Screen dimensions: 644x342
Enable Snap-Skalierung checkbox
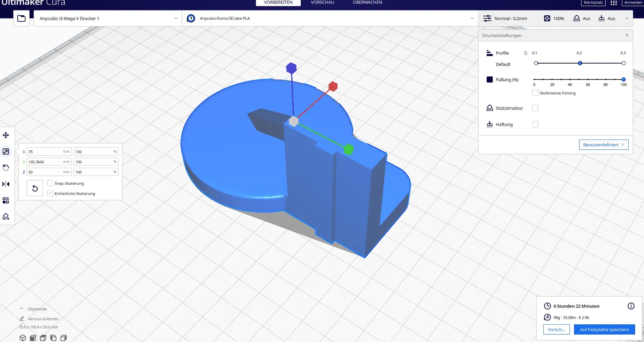pyautogui.click(x=50, y=183)
